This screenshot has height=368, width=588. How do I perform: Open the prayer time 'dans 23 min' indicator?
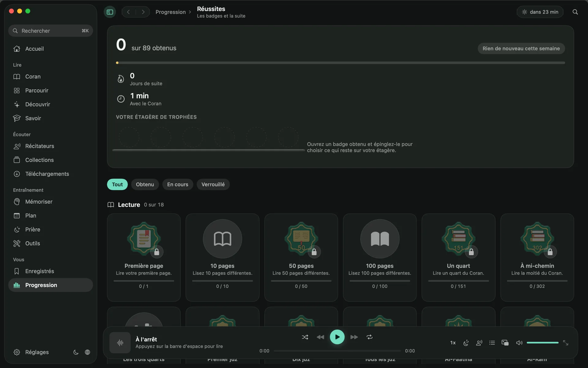pyautogui.click(x=540, y=12)
